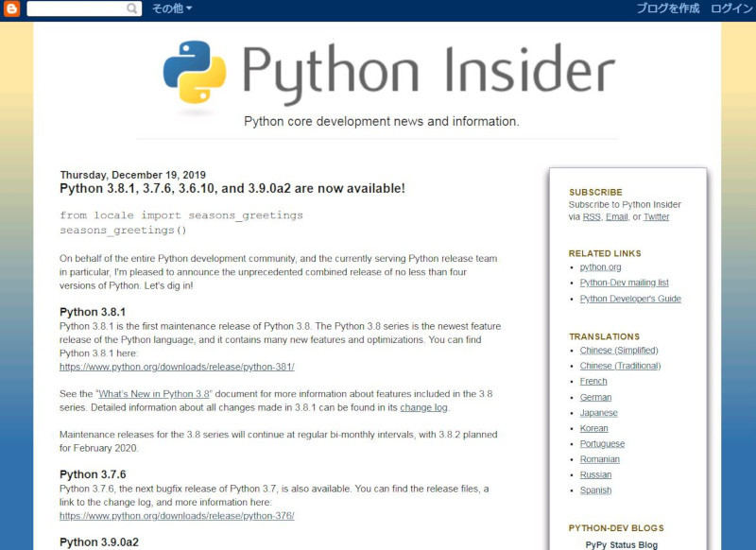Screen dimensions: 756x550
Task: Click the SUBSCRIBE sidebar heading
Action: pyautogui.click(x=595, y=192)
